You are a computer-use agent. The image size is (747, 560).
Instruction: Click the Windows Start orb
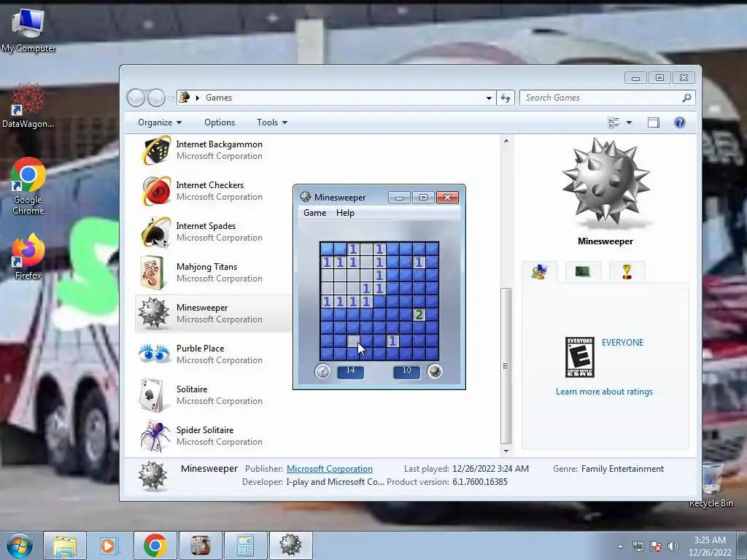20,545
